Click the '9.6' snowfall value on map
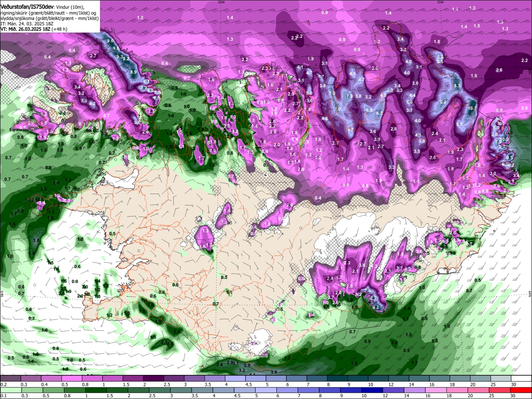 pos(116,49)
